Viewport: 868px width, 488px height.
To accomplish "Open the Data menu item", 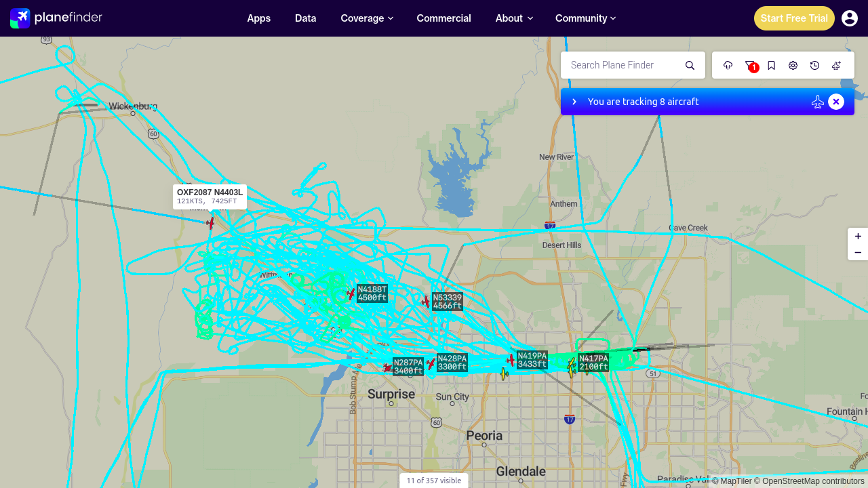I will (x=306, y=18).
